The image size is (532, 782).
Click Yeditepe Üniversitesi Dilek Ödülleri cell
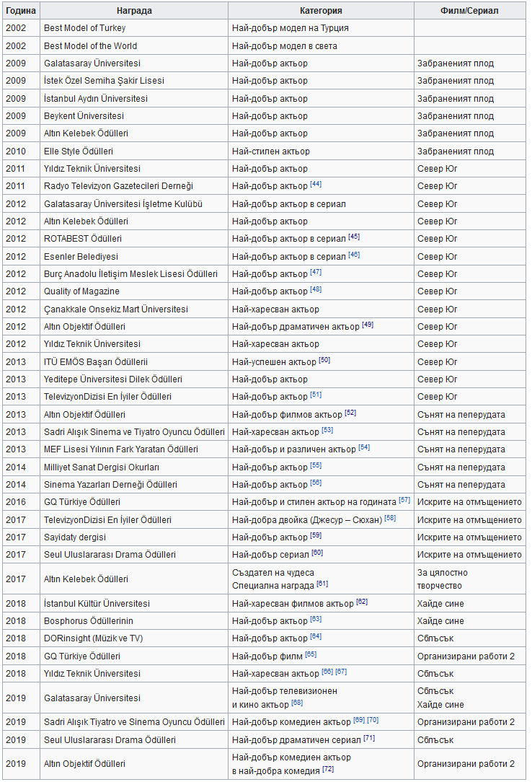tap(134, 379)
